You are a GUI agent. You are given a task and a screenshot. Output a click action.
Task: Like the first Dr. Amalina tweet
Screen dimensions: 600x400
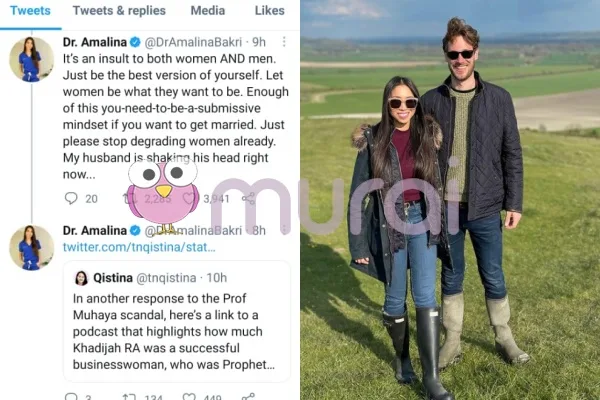click(x=189, y=198)
